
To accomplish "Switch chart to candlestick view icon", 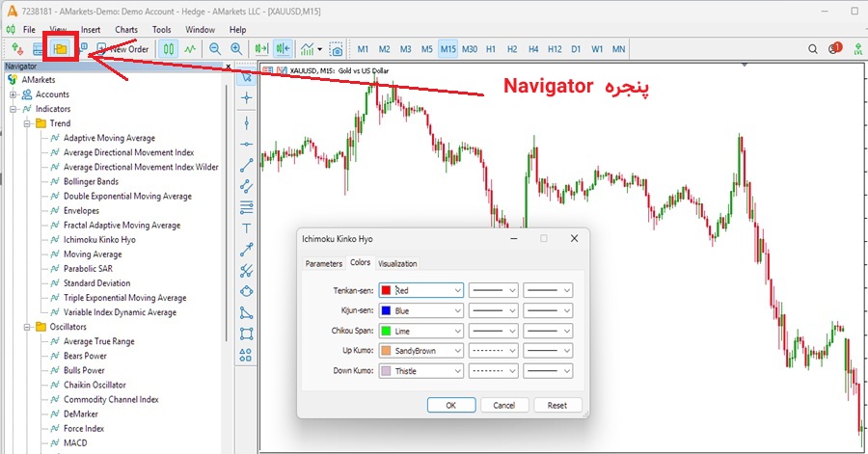I will pyautogui.click(x=168, y=49).
